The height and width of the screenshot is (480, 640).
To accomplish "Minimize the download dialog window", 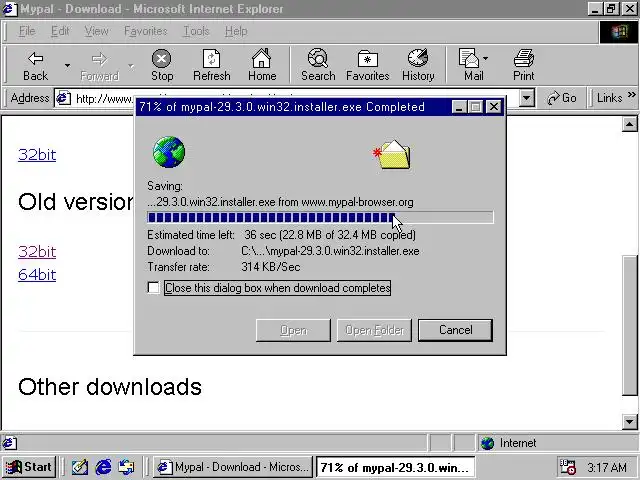I will point(459,107).
